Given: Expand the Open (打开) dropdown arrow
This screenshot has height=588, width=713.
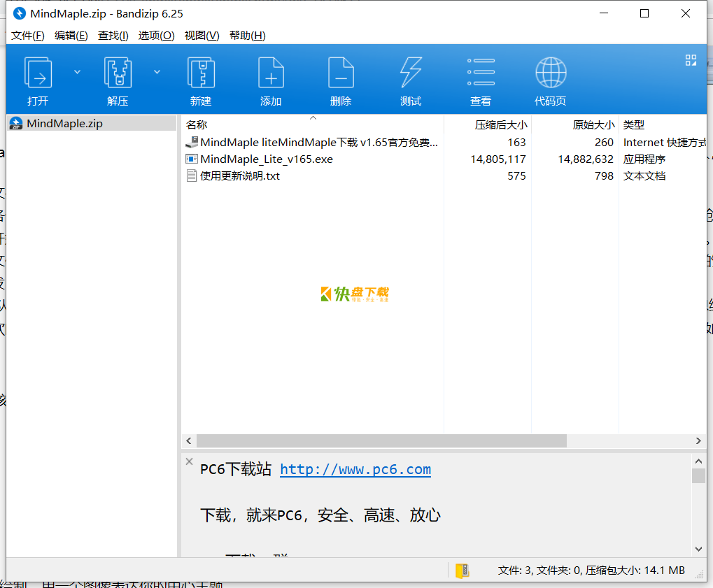Looking at the screenshot, I should point(77,72).
